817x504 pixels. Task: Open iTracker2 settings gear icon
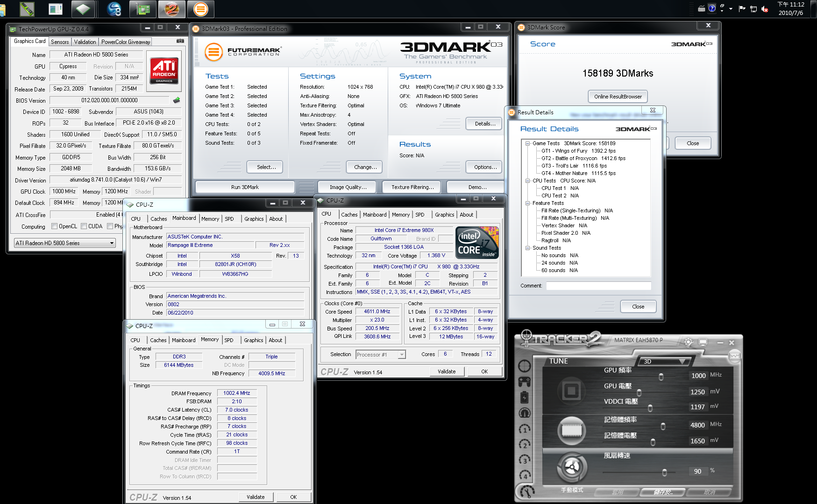coord(688,342)
